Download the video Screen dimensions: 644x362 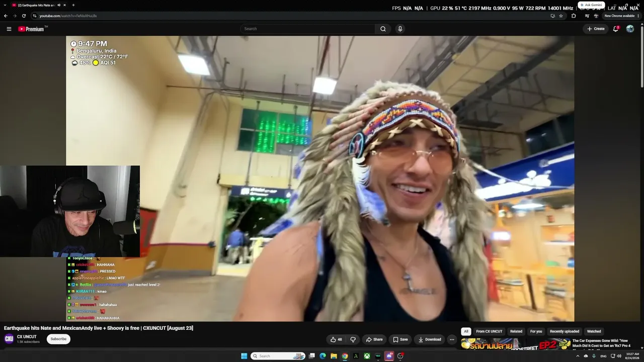(x=430, y=339)
